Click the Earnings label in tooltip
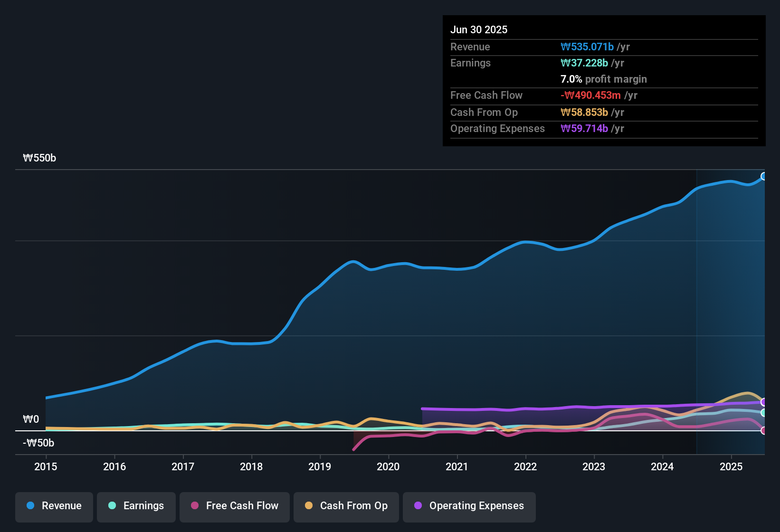 (470, 63)
